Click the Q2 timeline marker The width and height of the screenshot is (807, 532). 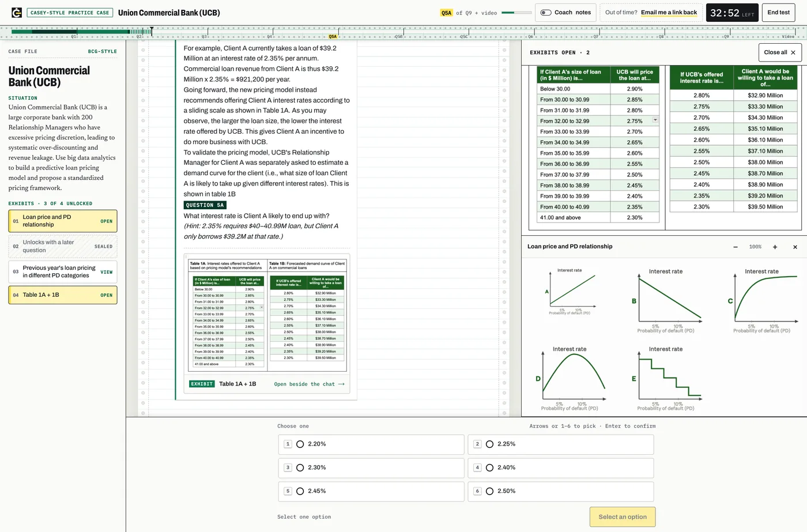139,36
